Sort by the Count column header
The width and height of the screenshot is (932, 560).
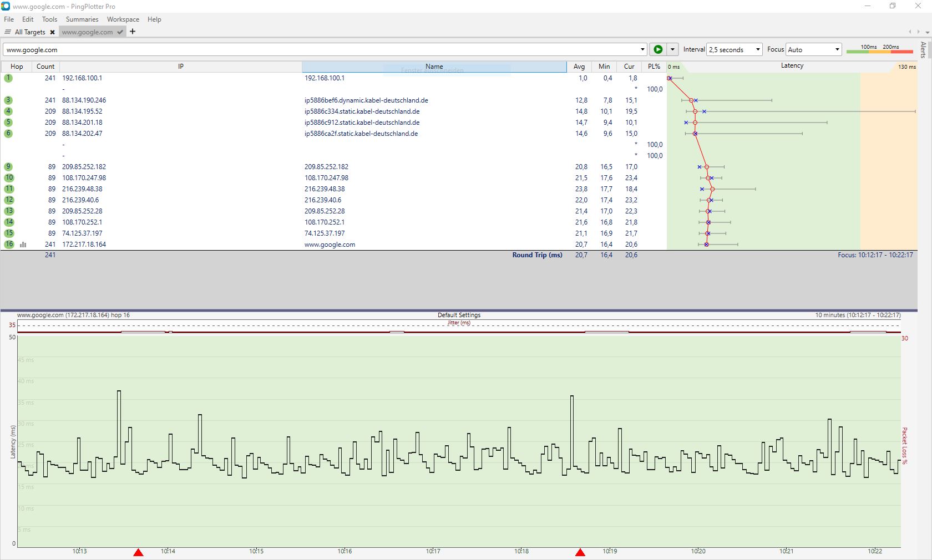pos(45,66)
